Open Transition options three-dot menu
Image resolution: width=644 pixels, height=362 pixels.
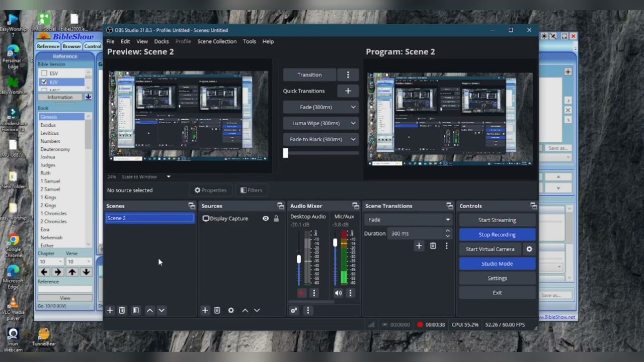coord(348,74)
